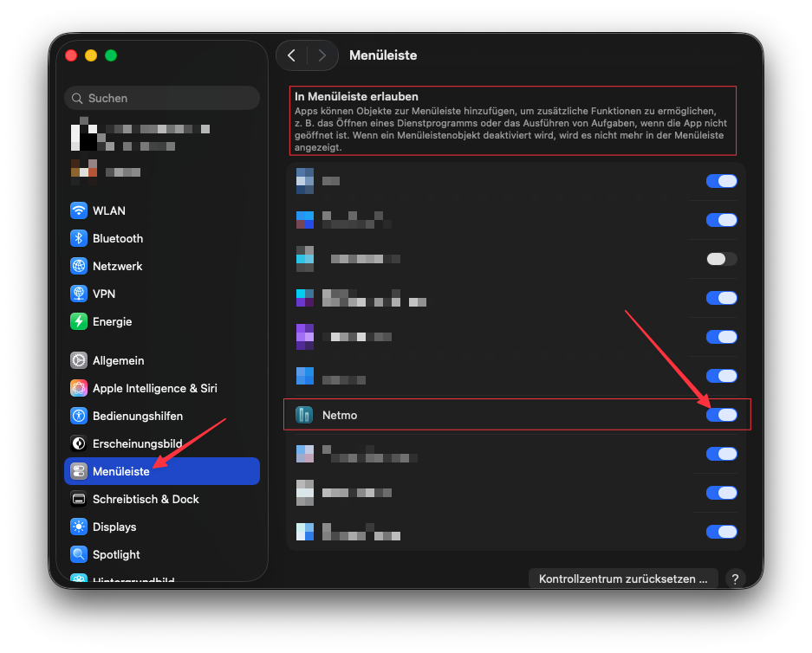Go forward with the right chevron button

(x=322, y=55)
